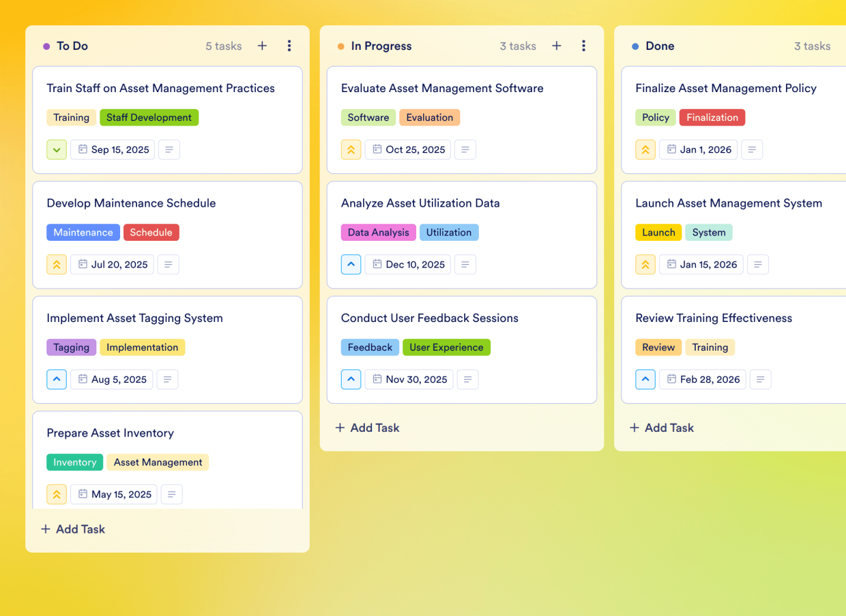Click the description icon on Prepare Asset Inventory card

171,494
